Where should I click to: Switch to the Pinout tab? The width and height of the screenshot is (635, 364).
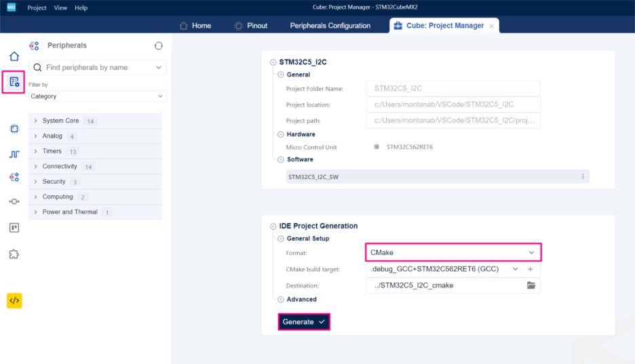(x=251, y=26)
